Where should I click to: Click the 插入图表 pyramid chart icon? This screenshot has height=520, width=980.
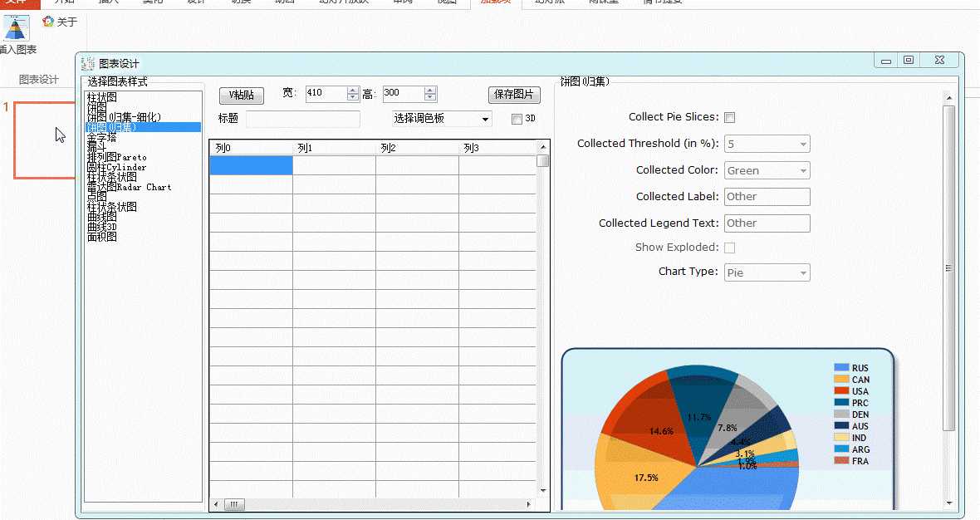pyautogui.click(x=15, y=28)
